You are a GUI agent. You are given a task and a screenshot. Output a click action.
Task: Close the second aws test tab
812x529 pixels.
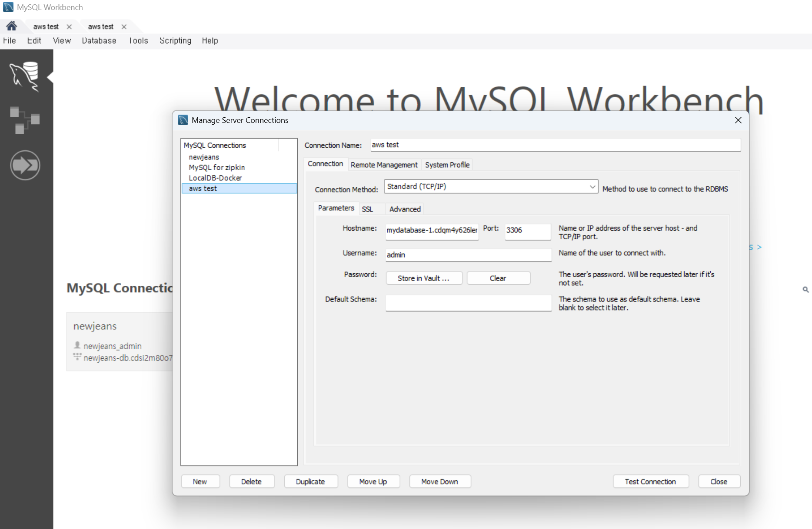pos(124,27)
